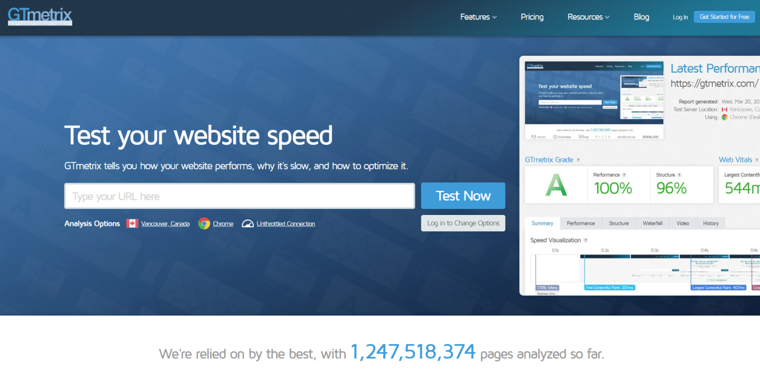This screenshot has width=760, height=380.
Task: Select the Structure tab in report
Action: [x=618, y=223]
